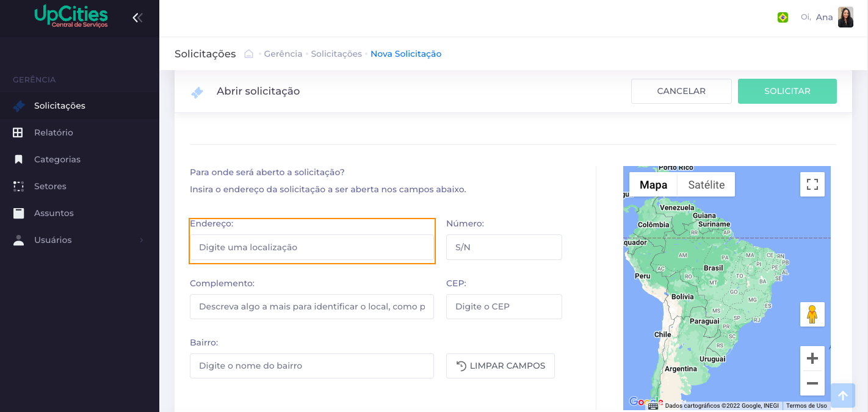Zoom in on the map
868x412 pixels.
click(x=812, y=358)
